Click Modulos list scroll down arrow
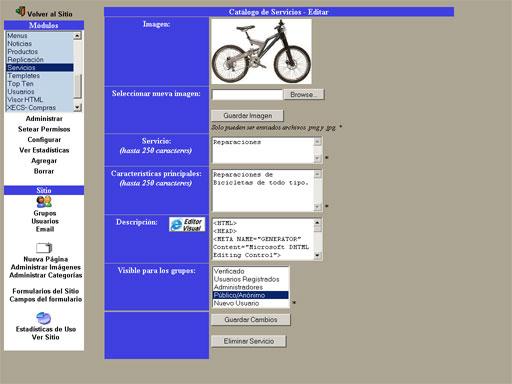This screenshot has height=384, width=512. (77, 107)
